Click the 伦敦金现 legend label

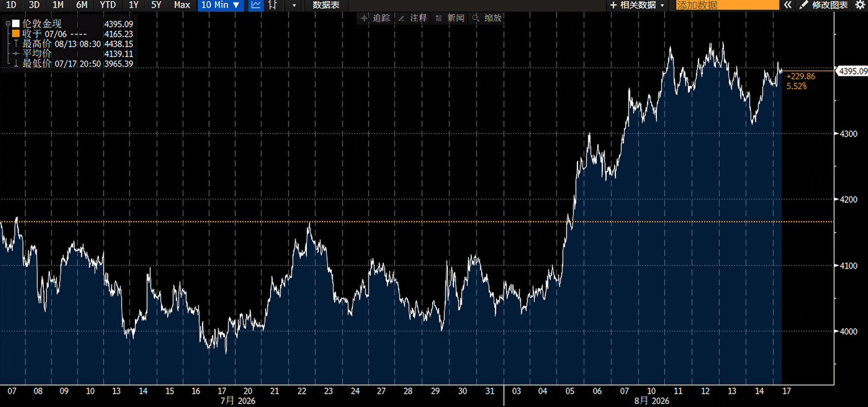pos(42,24)
